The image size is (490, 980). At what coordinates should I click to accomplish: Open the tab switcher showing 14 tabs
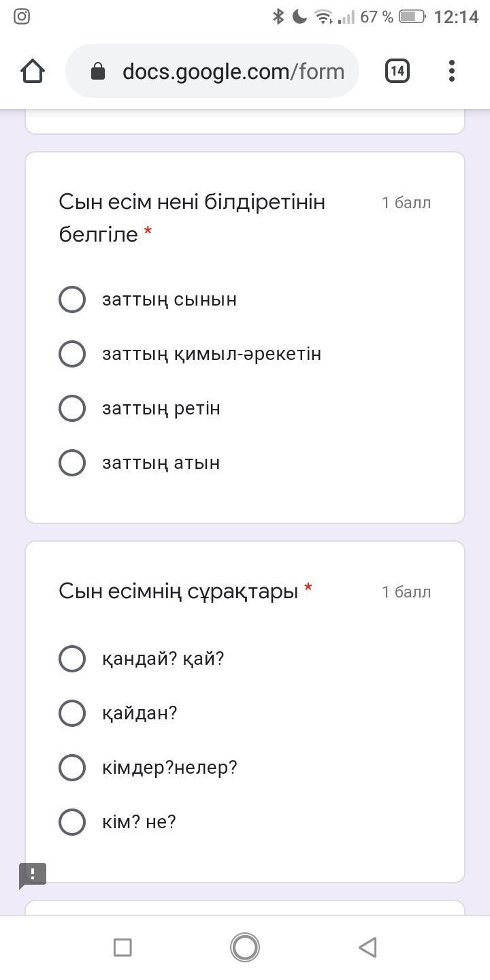(x=397, y=71)
